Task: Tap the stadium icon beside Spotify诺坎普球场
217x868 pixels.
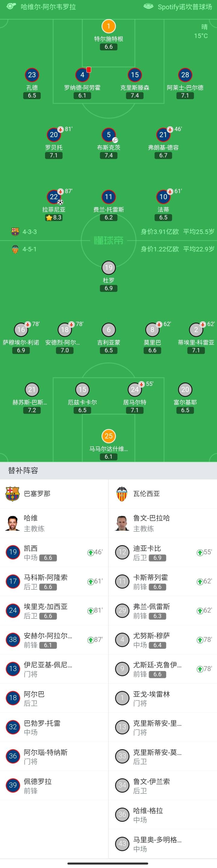Action: [148, 6]
